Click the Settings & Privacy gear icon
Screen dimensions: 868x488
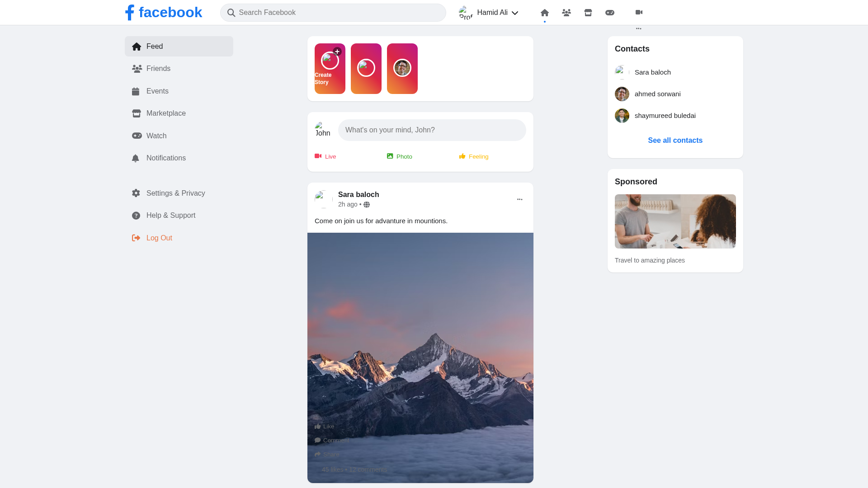(x=136, y=193)
